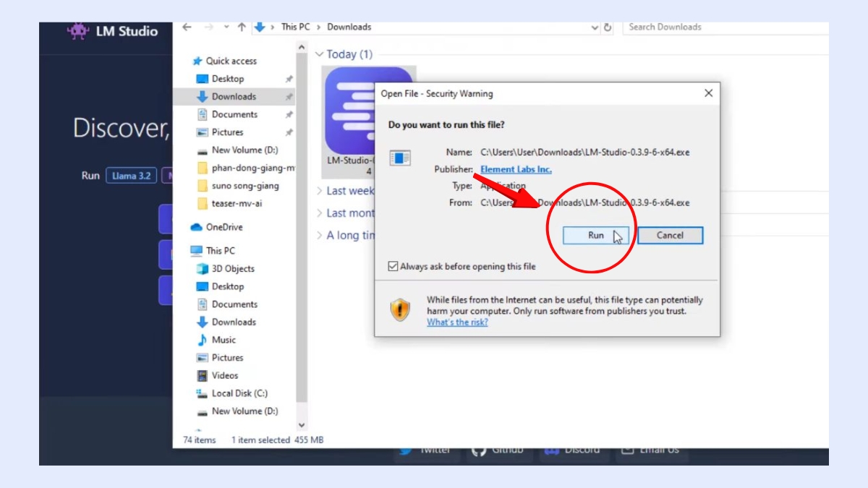Select Local Disk (C:) in sidebar
The image size is (868, 488).
pos(239,393)
